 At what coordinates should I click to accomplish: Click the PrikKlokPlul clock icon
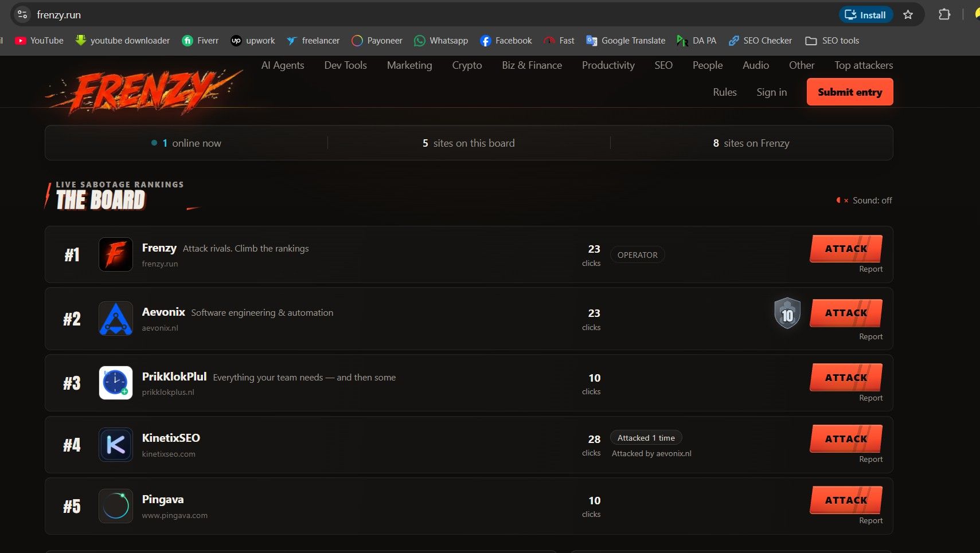point(116,383)
